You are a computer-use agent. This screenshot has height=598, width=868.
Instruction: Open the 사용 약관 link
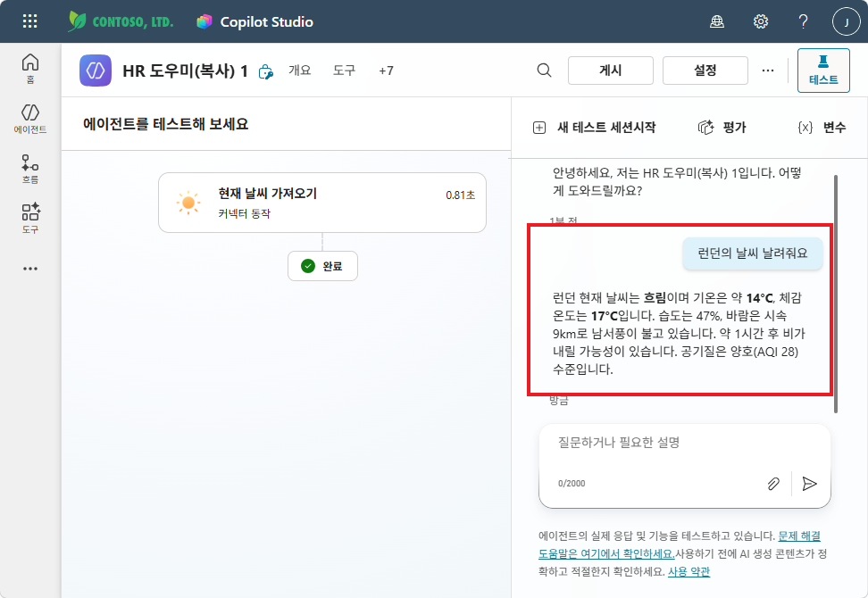tap(689, 571)
